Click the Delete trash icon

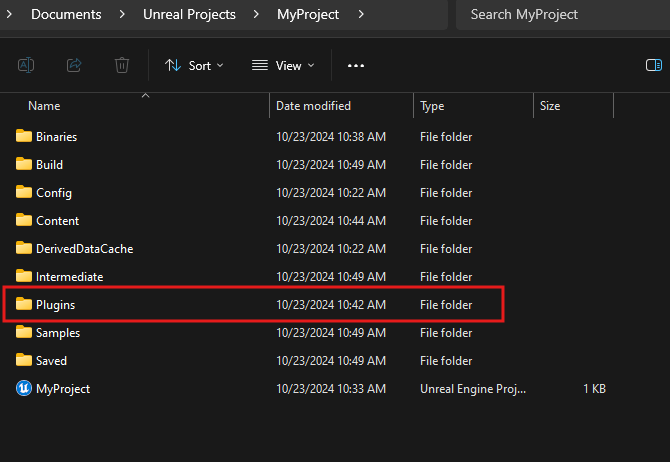pos(122,65)
